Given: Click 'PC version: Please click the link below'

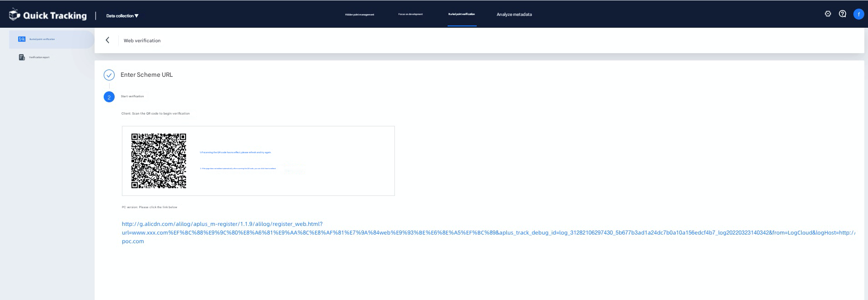Looking at the screenshot, I should [x=150, y=207].
